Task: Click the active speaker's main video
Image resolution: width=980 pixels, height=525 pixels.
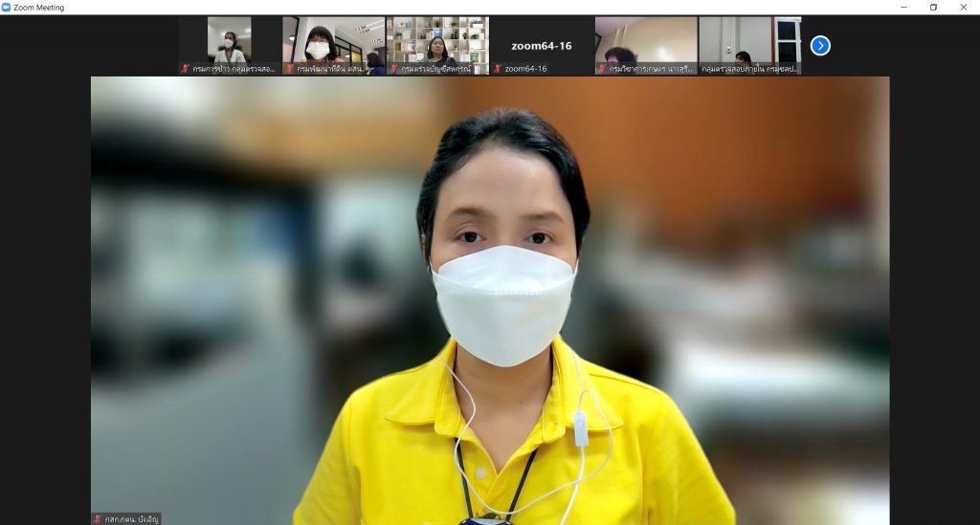Action: [490, 287]
